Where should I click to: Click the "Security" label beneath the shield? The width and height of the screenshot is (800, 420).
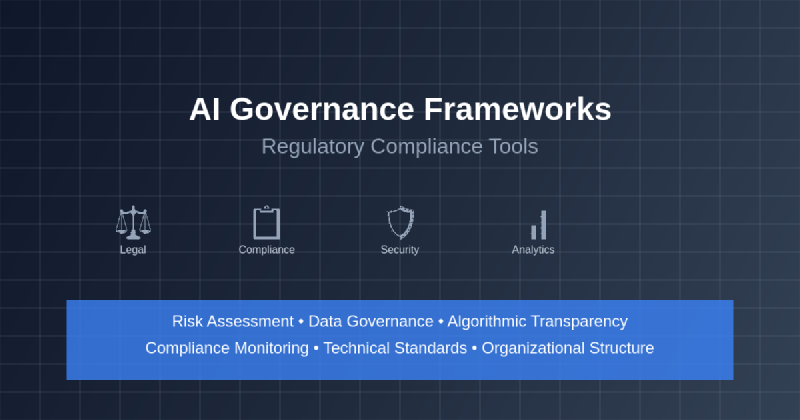(400, 250)
